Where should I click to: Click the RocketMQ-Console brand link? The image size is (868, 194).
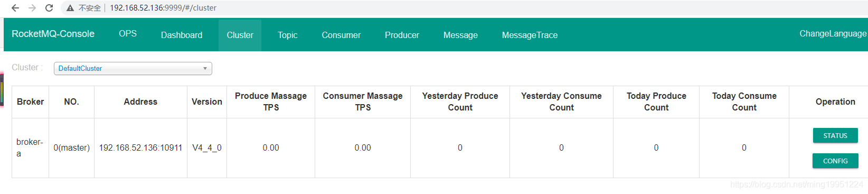[x=53, y=34]
